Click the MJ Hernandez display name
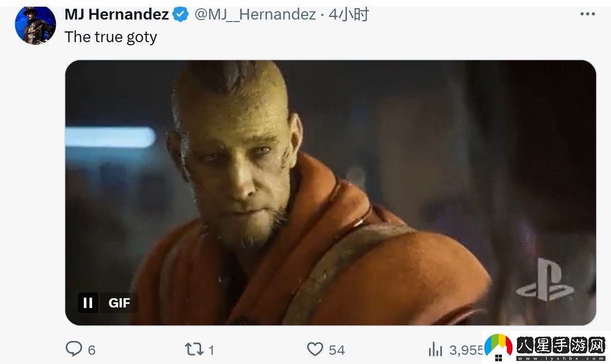Image resolution: width=611 pixels, height=364 pixels. point(117,15)
